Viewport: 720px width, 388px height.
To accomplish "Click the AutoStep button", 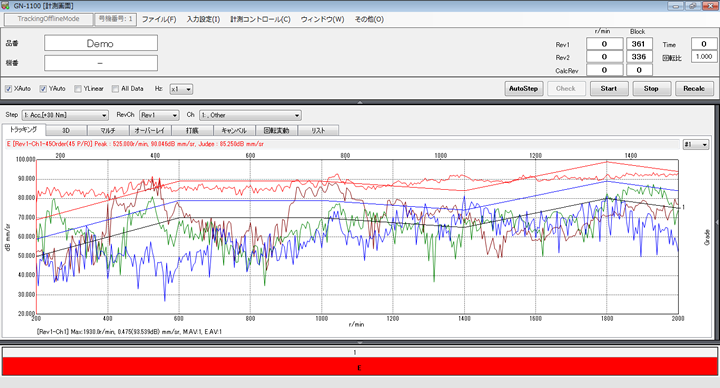I will click(523, 89).
